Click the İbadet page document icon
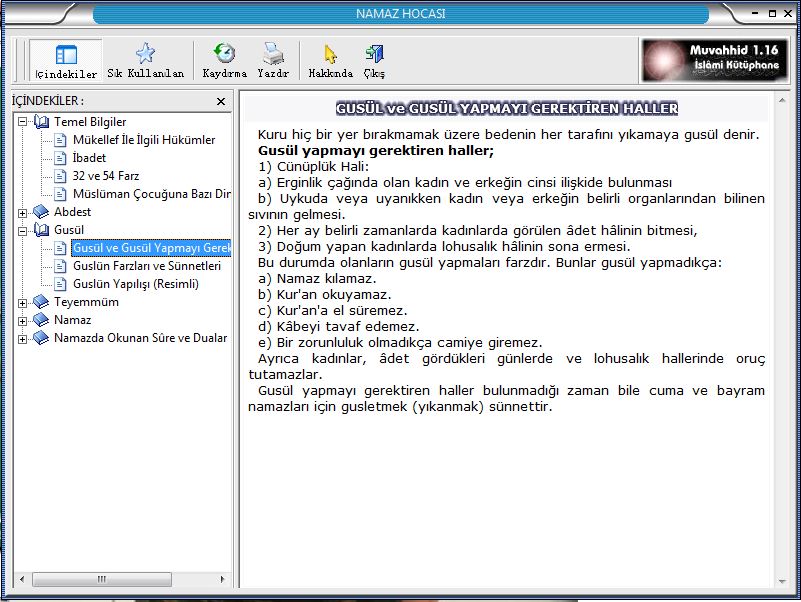This screenshot has width=801, height=602. (60, 157)
